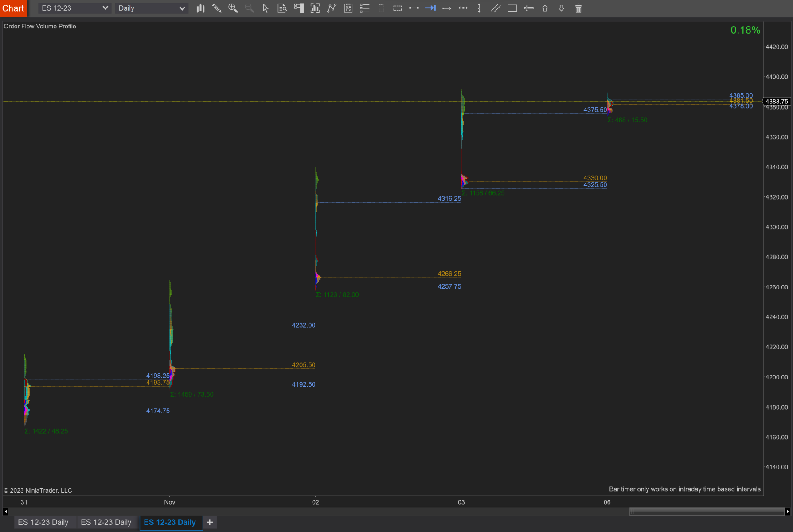This screenshot has height=532, width=793.
Task: Select the horizontal dashed rectangle region tool
Action: click(x=398, y=8)
